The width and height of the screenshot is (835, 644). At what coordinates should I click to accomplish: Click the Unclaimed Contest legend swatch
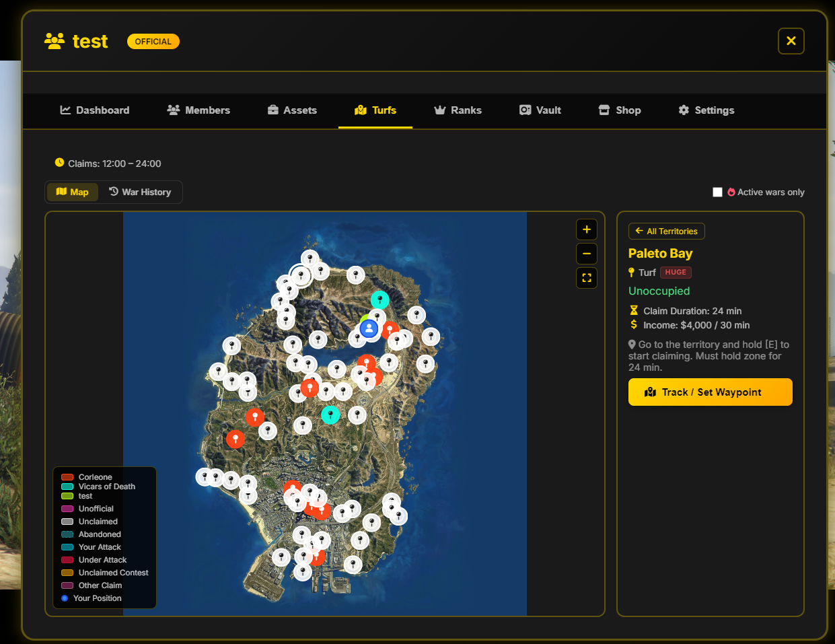click(x=67, y=573)
